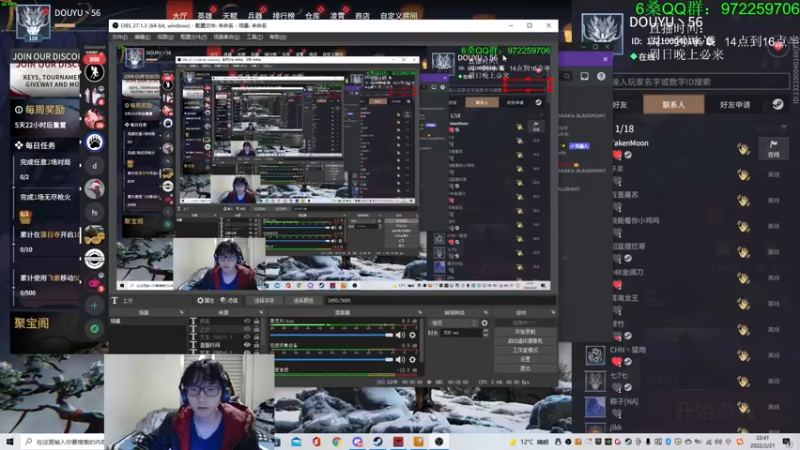Open the OBS 工具(T) menu
This screenshot has width=800, height=450.
pos(254,37)
